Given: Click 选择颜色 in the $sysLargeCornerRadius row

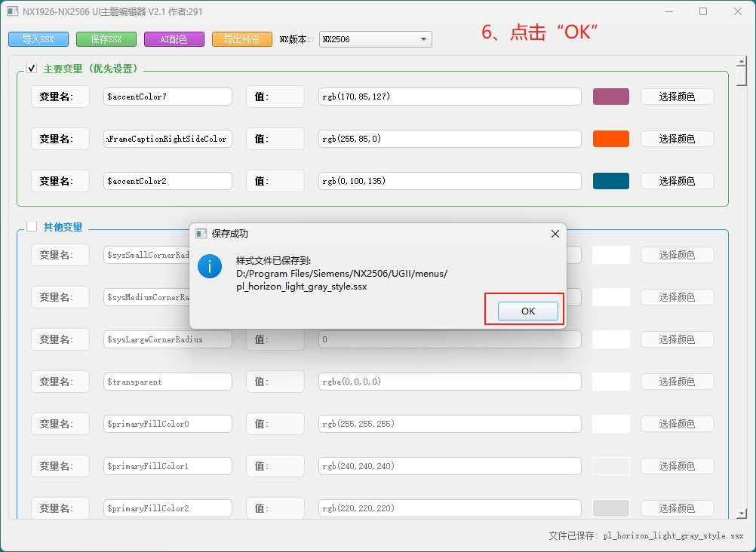Looking at the screenshot, I should click(x=677, y=339).
